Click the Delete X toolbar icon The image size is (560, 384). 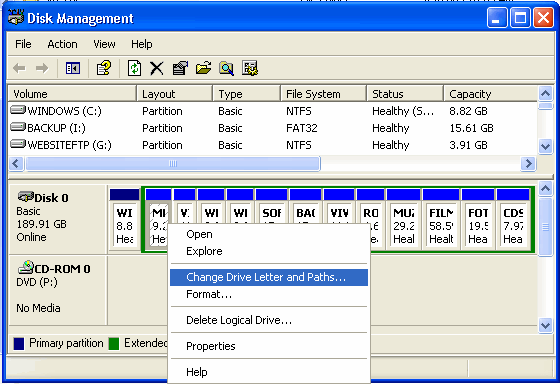[156, 68]
